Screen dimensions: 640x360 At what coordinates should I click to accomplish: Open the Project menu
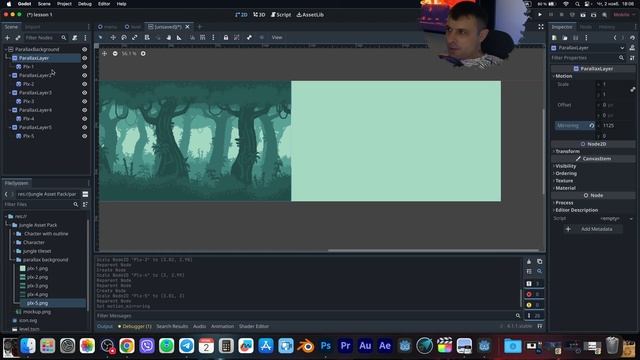(x=64, y=4)
